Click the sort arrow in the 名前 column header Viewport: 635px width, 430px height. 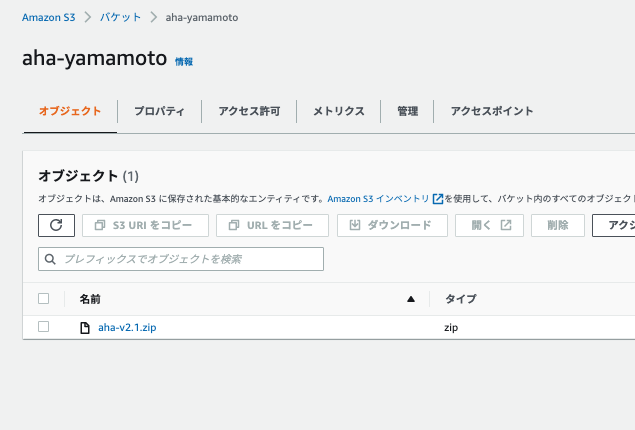pyautogui.click(x=411, y=299)
